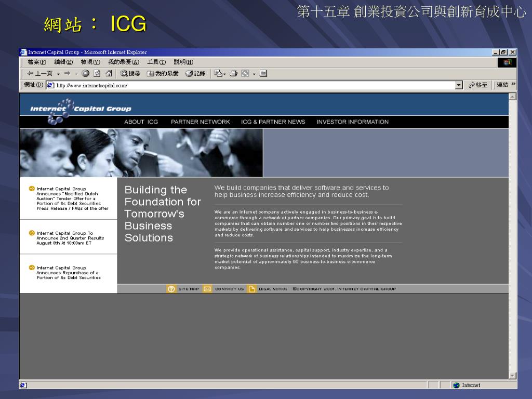Screen dimensions: 532x399
Task: Click the address bar URL field
Action: pyautogui.click(x=255, y=85)
